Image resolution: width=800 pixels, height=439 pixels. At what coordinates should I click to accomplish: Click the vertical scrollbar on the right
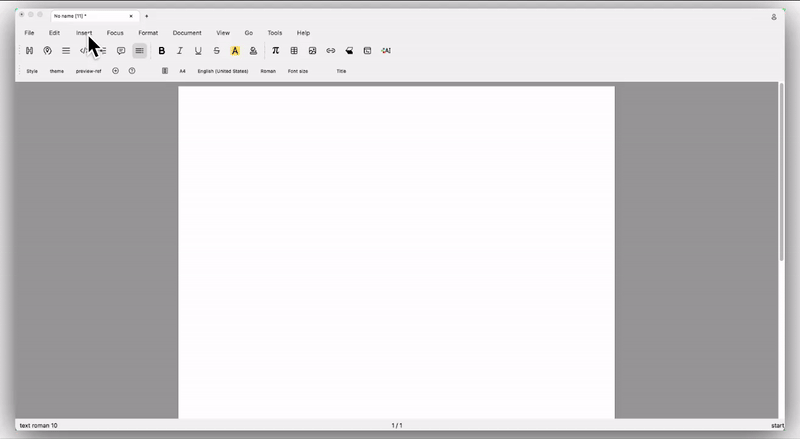(x=781, y=170)
